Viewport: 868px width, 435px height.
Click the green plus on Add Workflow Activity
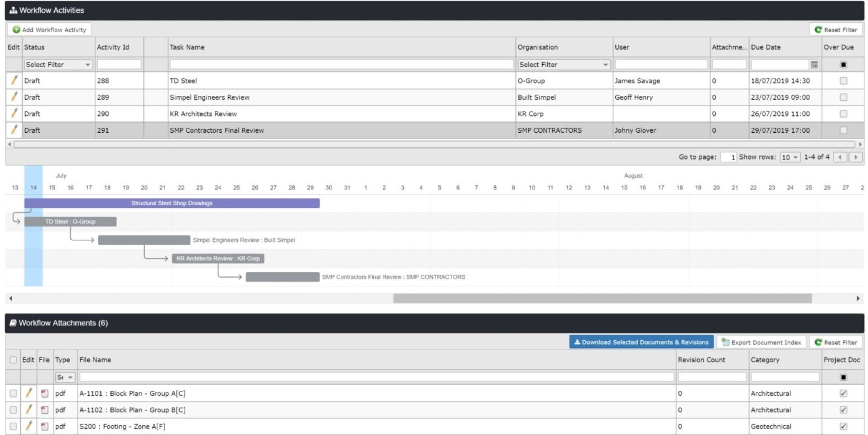click(16, 29)
